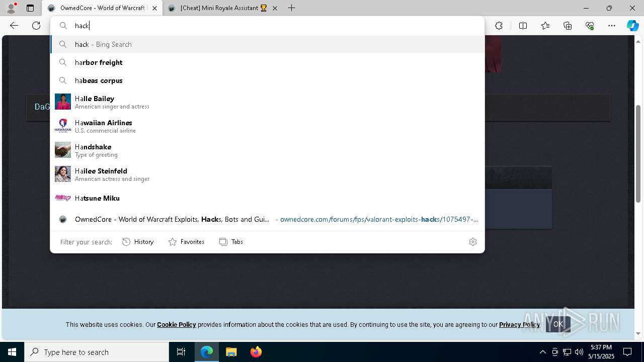This screenshot has height=362, width=644.
Task: Open Favorites star toolbar icon
Action: click(x=545, y=26)
